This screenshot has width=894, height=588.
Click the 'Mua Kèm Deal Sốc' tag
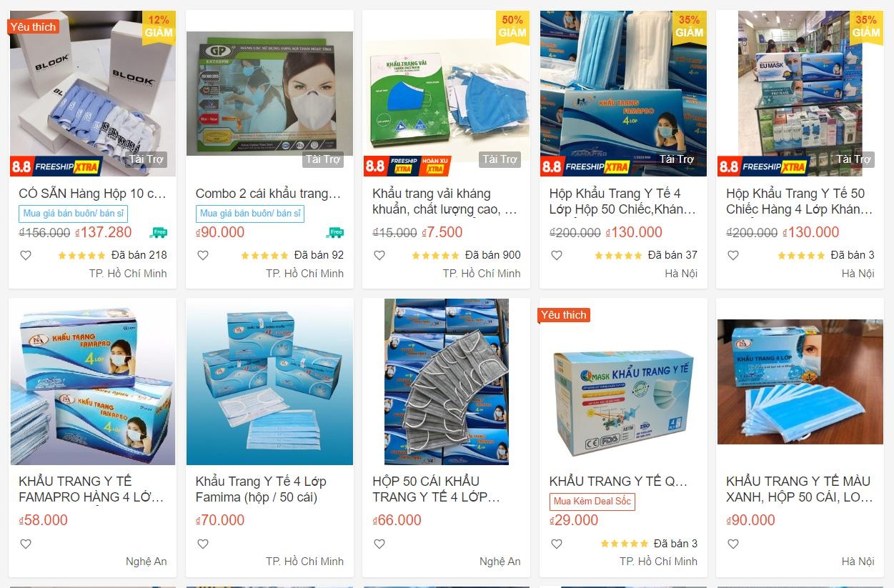click(592, 502)
